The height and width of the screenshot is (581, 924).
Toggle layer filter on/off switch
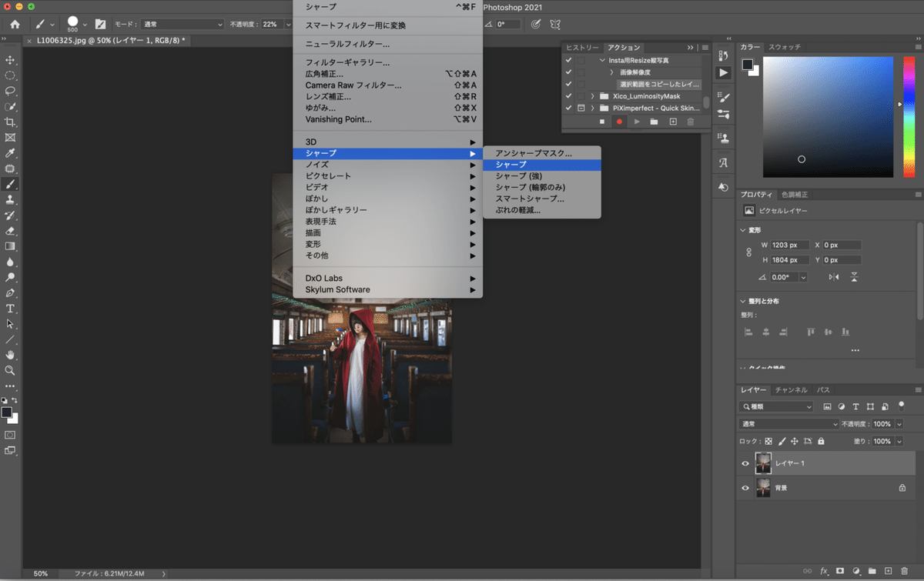[x=902, y=406]
